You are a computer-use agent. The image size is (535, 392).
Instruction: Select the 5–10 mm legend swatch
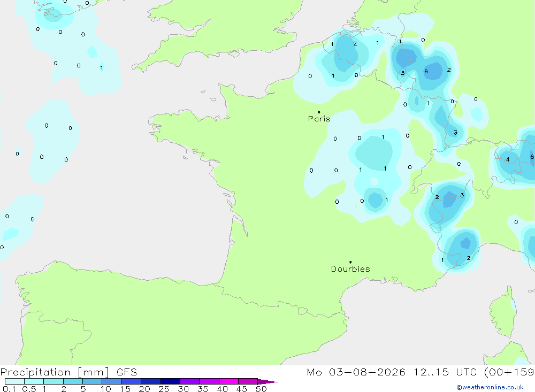click(93, 381)
